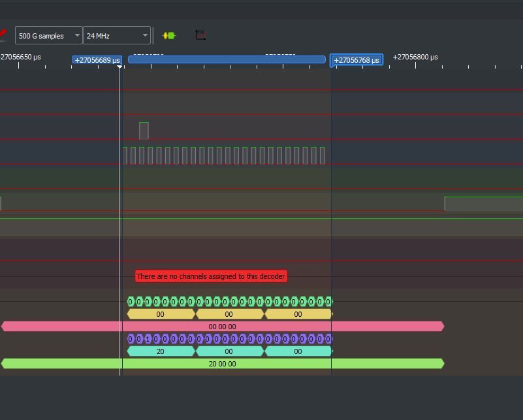
Task: Select the pink 00 00 00 annotation
Action: 223,326
